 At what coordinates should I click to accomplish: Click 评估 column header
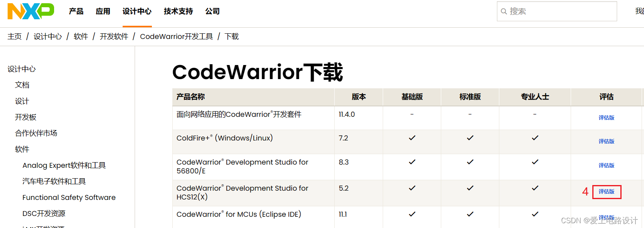point(606,97)
